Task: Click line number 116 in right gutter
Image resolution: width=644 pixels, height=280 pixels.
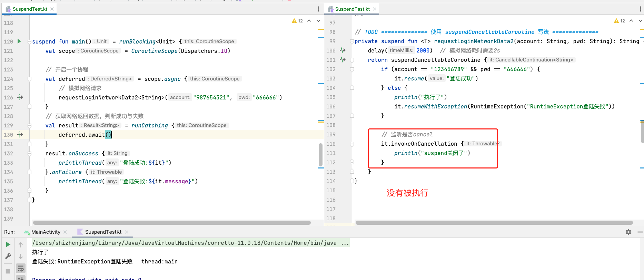Action: (331, 200)
